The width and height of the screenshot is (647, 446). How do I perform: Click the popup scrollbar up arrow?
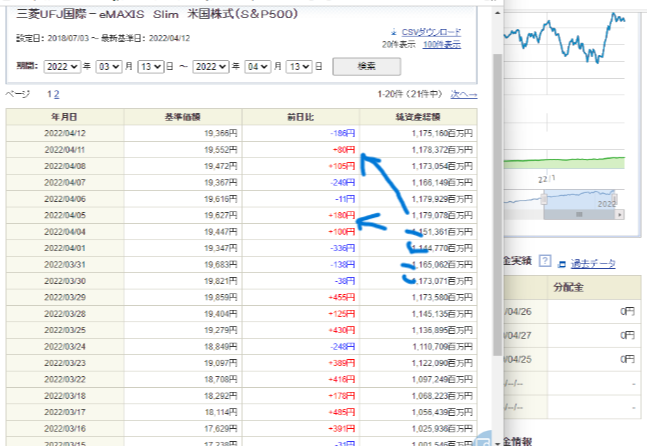coord(498,13)
